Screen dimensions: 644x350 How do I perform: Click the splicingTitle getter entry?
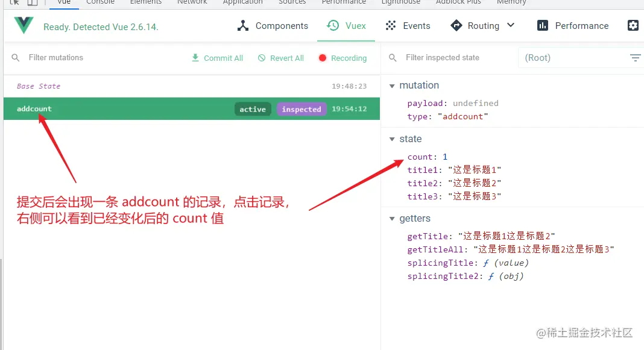[x=468, y=263]
